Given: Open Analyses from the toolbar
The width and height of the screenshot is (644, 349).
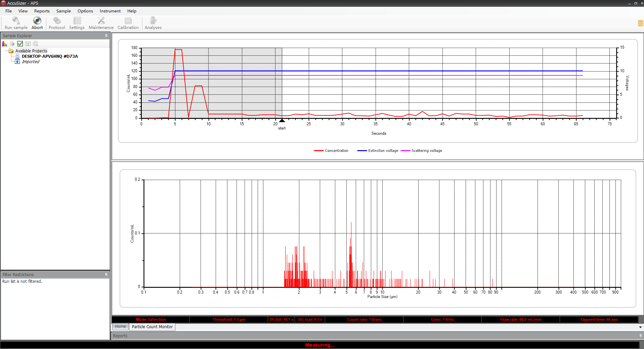Looking at the screenshot, I should [x=153, y=23].
